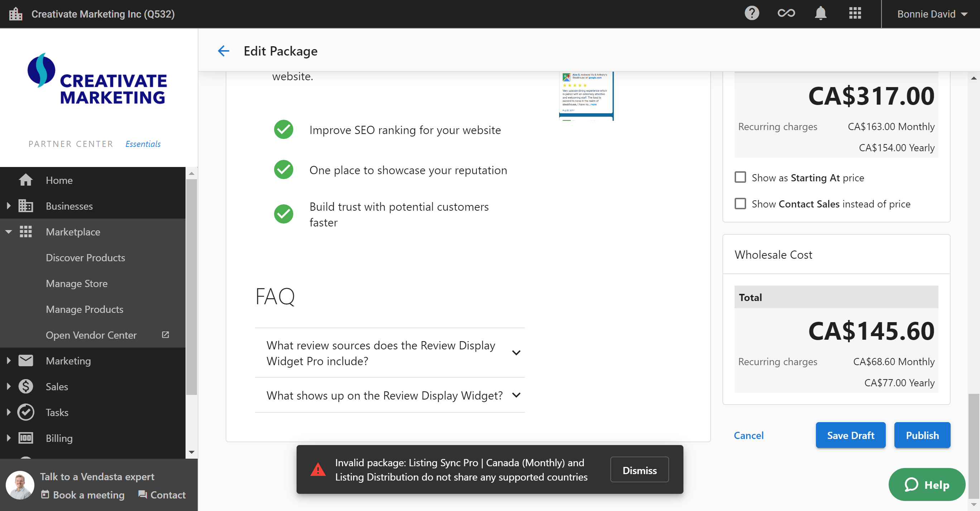Click green check beside One place to showcase
The width and height of the screenshot is (980, 511).
pyautogui.click(x=284, y=170)
